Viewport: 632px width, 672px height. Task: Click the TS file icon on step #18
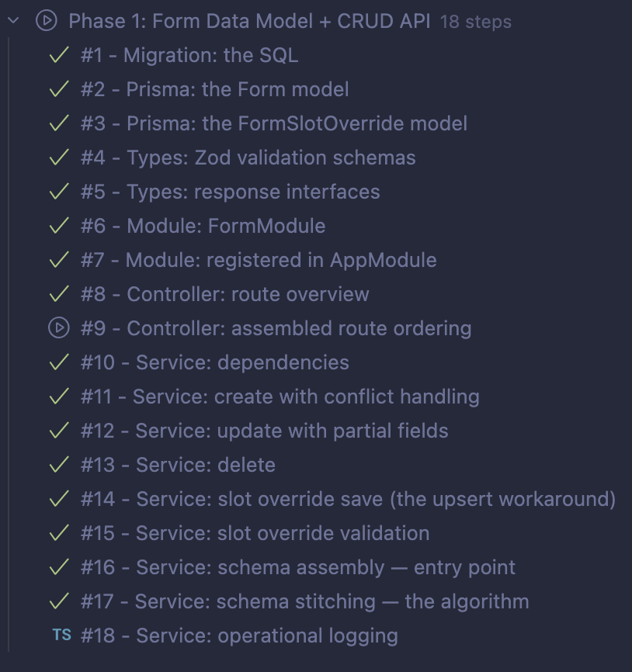(x=61, y=636)
